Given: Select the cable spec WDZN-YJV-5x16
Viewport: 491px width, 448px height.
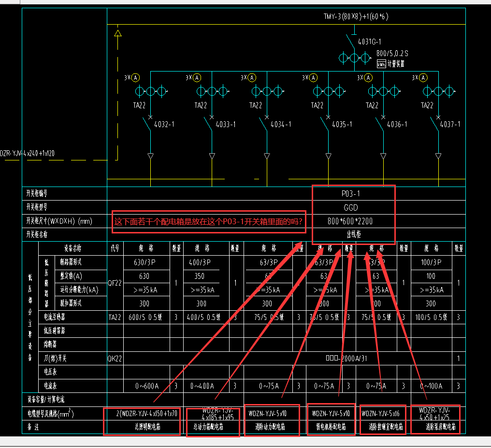Looking at the screenshot, I should coord(380,414).
